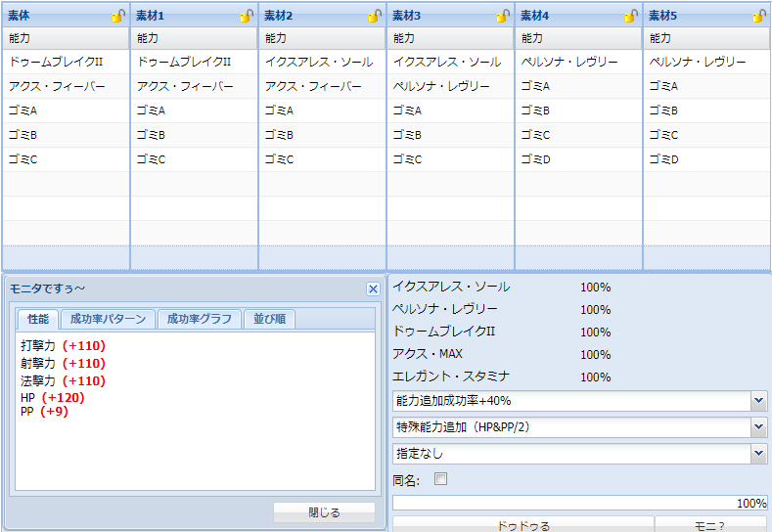The image size is (772, 532).
Task: Click the 能力 column header in 素材1
Action: (194, 38)
